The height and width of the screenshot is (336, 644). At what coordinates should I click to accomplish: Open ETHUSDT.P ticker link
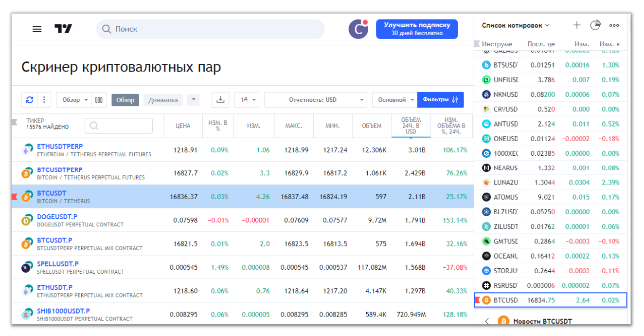(54, 287)
